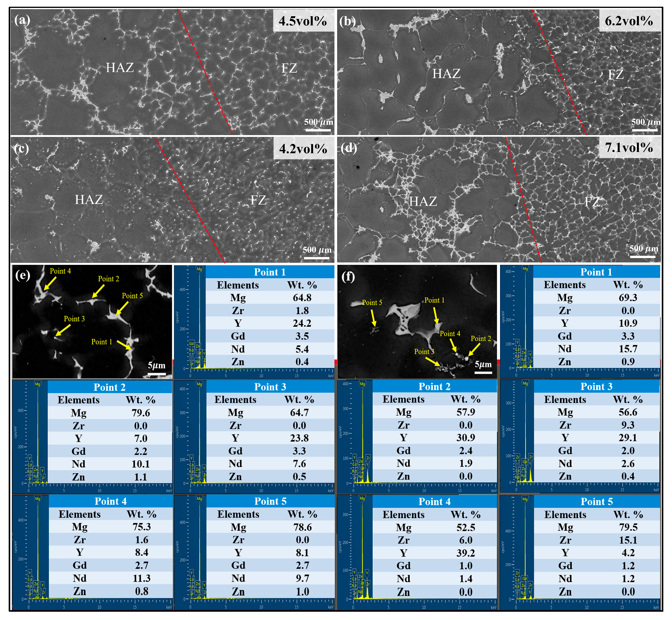Click the 4.2vol% label in panel (c)
672x620 pixels.
tap(303, 149)
